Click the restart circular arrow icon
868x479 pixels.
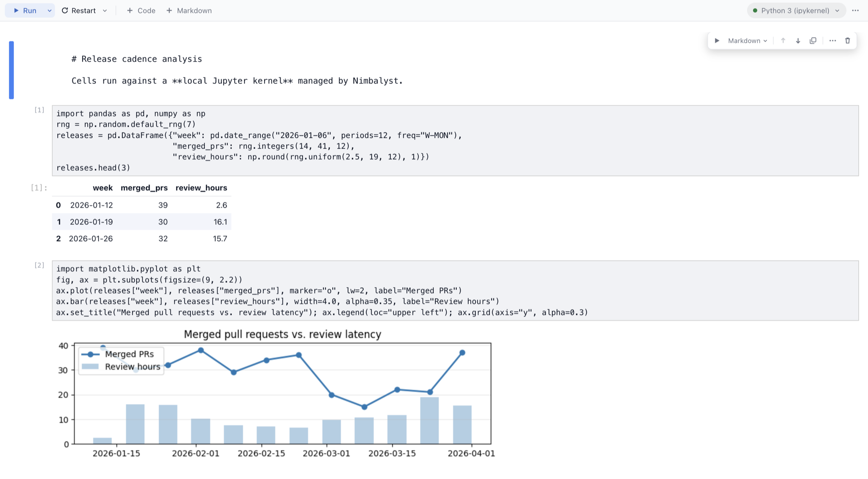pyautogui.click(x=65, y=11)
